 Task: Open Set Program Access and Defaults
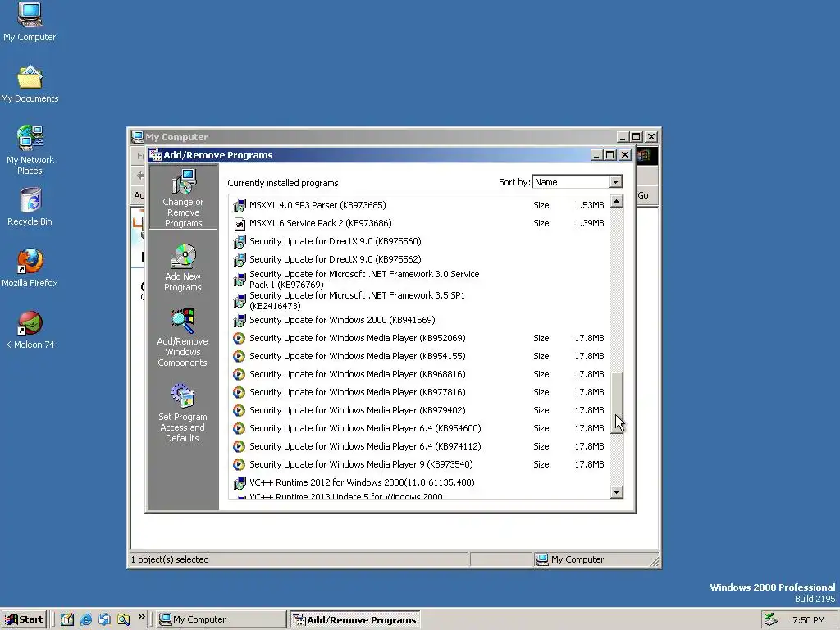[182, 413]
